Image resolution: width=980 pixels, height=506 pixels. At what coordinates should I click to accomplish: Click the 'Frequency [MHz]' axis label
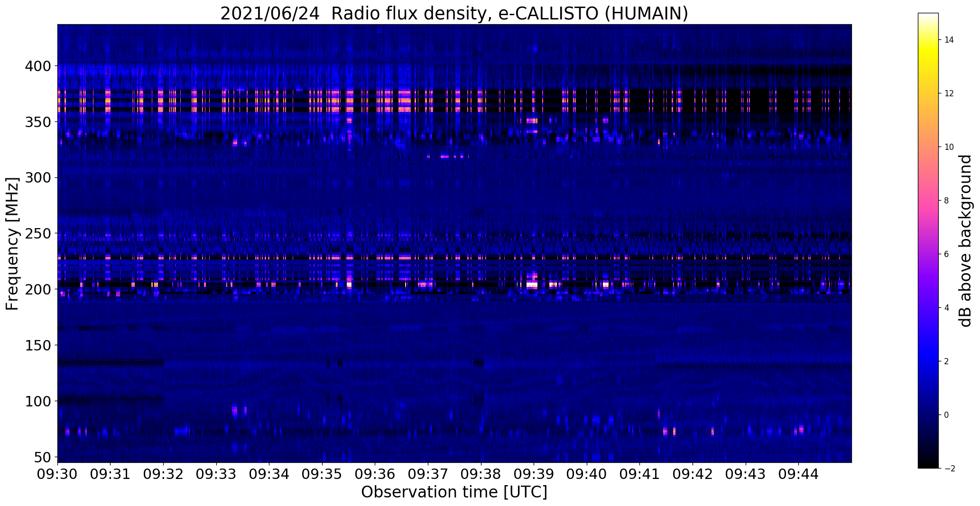pos(12,244)
